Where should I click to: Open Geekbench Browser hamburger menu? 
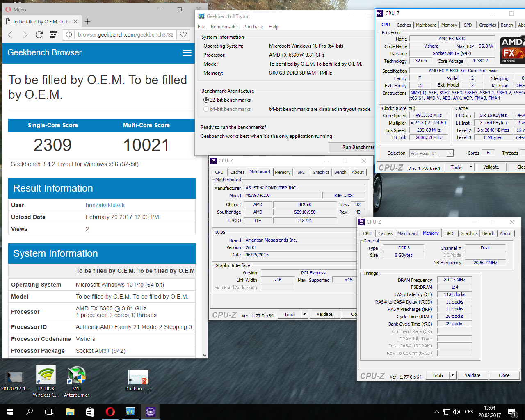click(187, 53)
